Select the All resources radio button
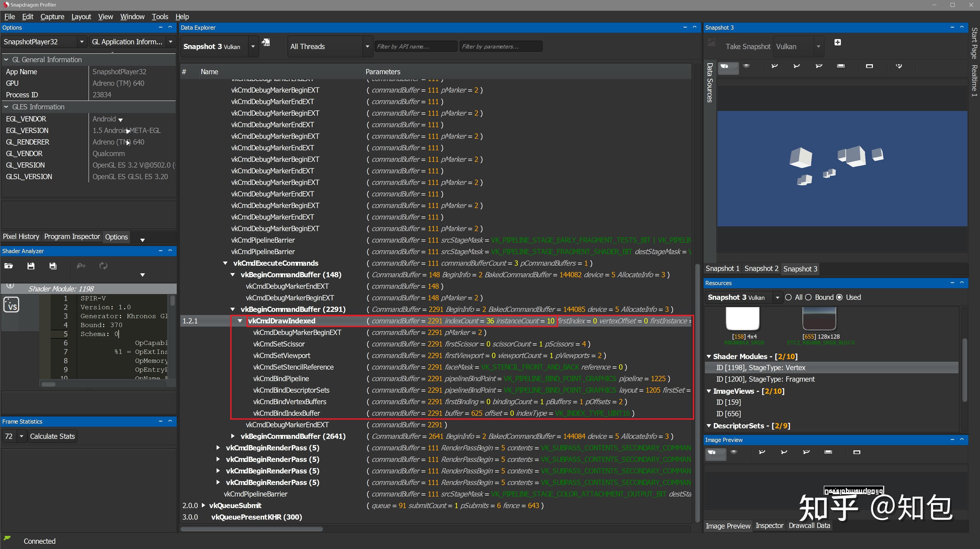This screenshot has height=549, width=980. [788, 297]
